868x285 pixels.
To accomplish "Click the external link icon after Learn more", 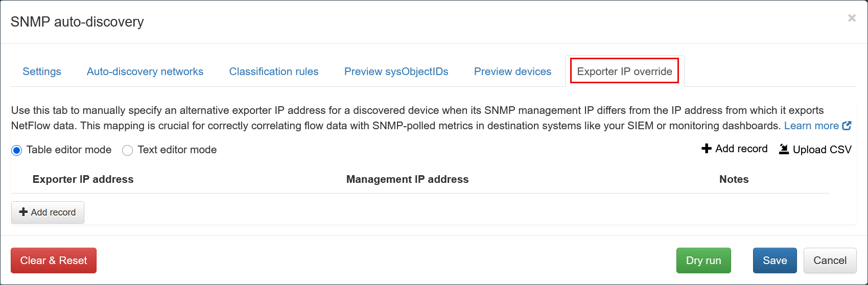I will [847, 126].
